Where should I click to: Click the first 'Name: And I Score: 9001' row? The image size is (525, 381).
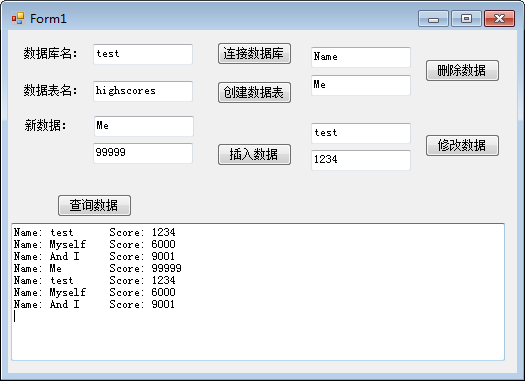[x=94, y=256]
